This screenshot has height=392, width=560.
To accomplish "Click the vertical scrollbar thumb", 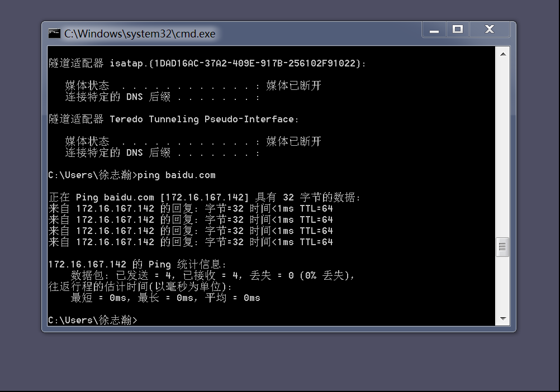I will click(x=503, y=246).
